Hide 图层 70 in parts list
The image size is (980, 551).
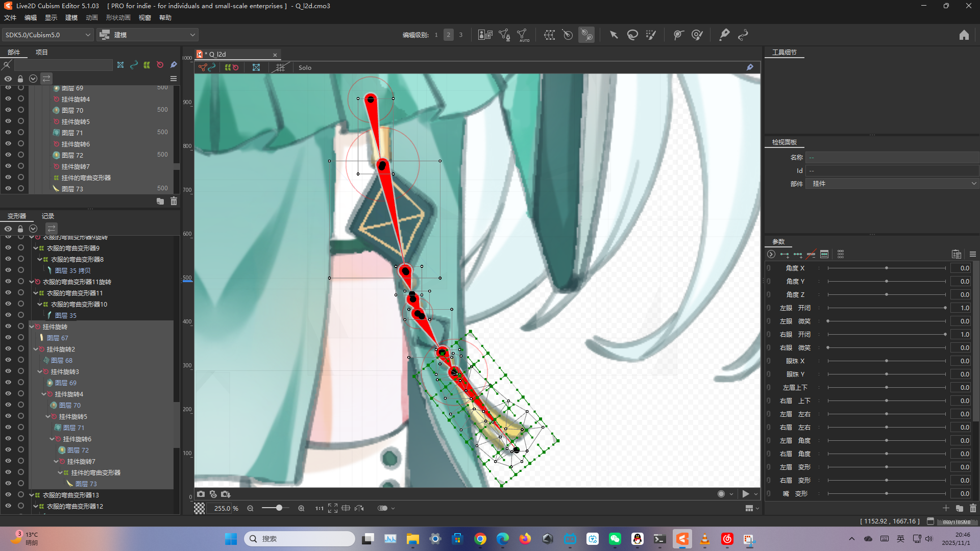(8, 110)
